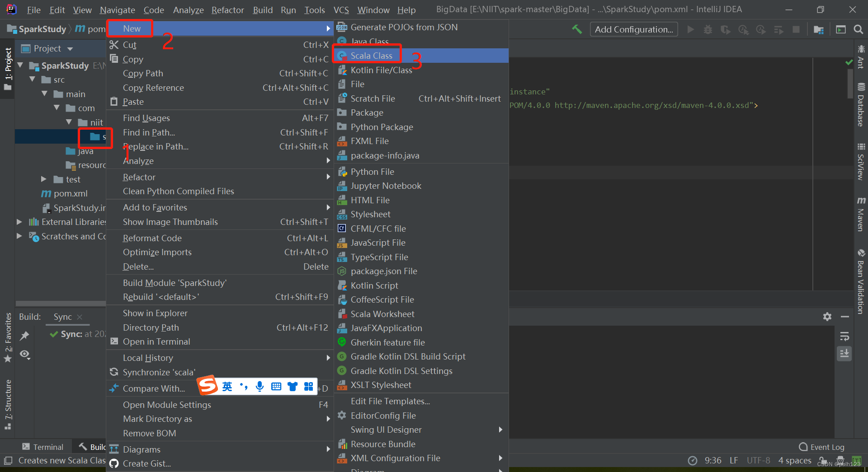Click the Sogou microphone voice input icon
The image size is (868, 472).
[259, 386]
